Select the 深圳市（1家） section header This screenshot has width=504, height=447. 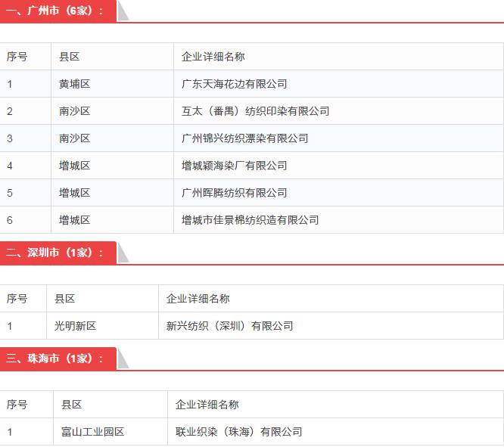(56, 253)
